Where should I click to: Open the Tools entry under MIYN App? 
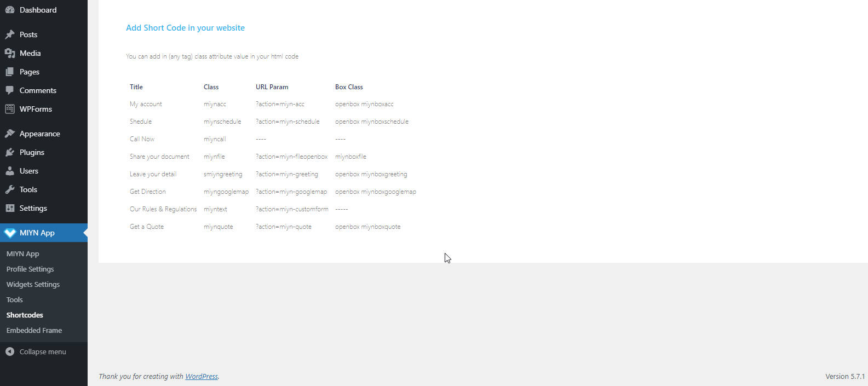point(15,300)
